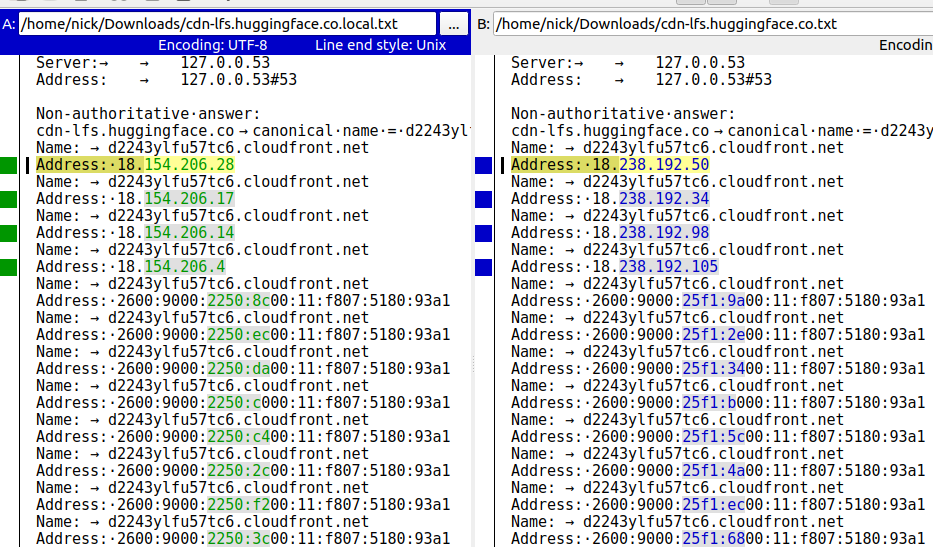933x547 pixels.
Task: Click the address line containing 25f1:3400
Action: pos(718,368)
